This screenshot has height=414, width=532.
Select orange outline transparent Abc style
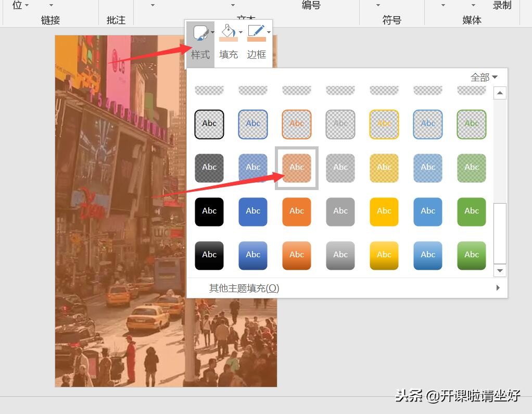click(297, 124)
